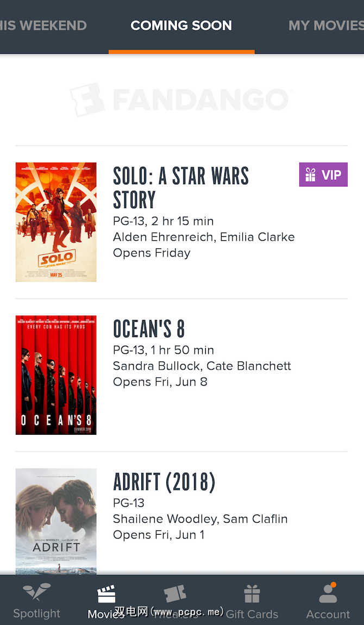Tap Shailene Woodley, Sam Claflin cast line

click(x=200, y=519)
